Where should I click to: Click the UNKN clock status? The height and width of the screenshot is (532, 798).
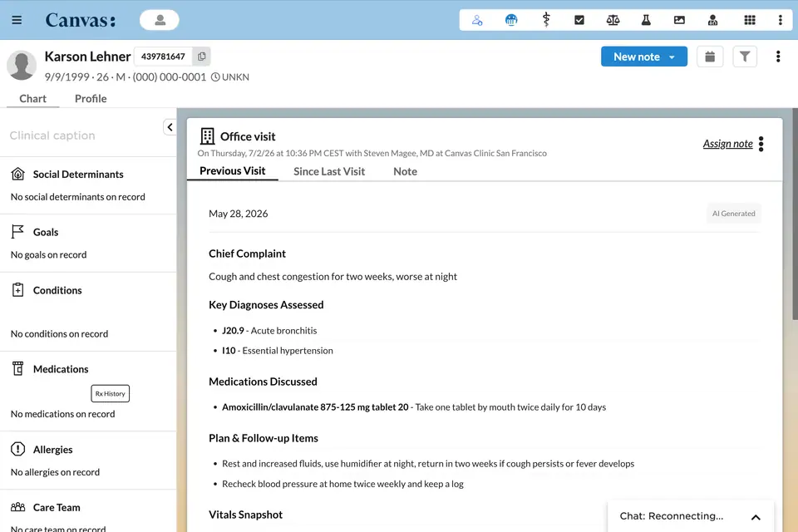click(x=230, y=77)
